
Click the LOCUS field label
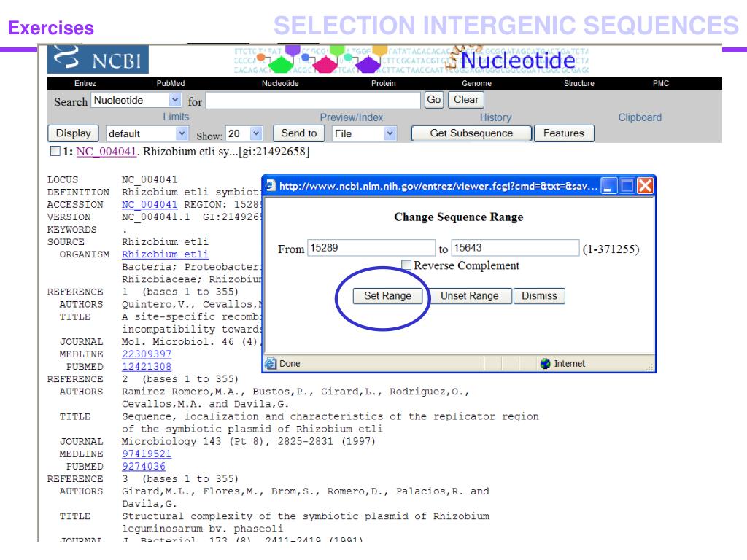(x=63, y=179)
